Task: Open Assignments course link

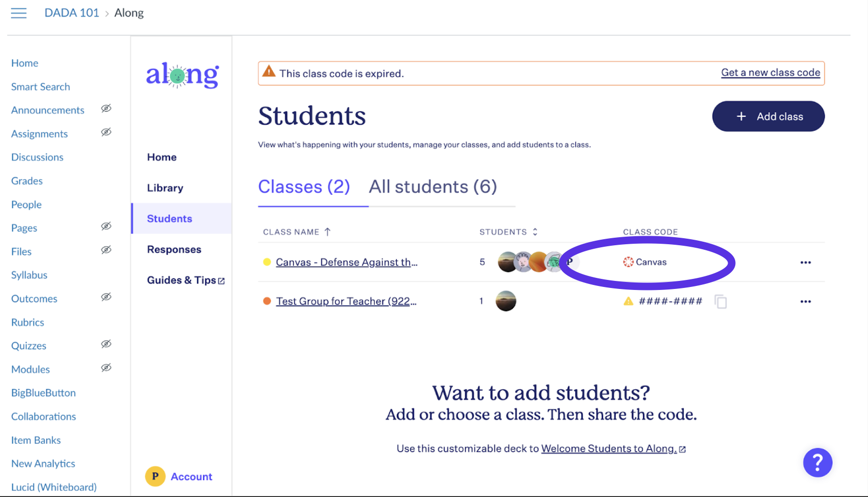Action: click(x=39, y=134)
